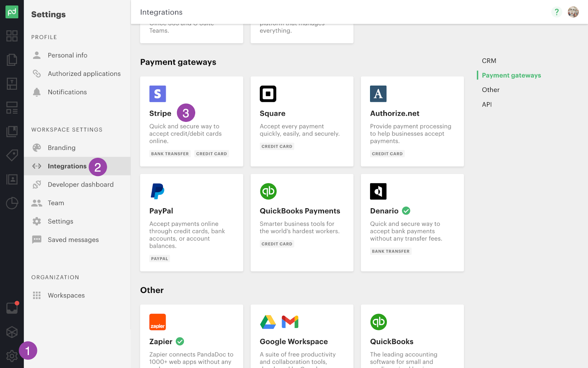
Task: Open the Google Workspace card title
Action: tap(294, 342)
